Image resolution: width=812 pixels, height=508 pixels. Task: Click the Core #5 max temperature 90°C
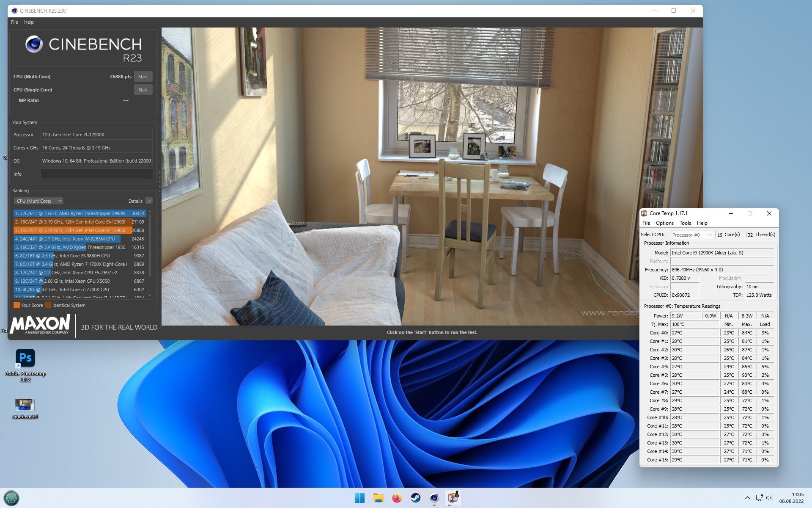point(747,375)
